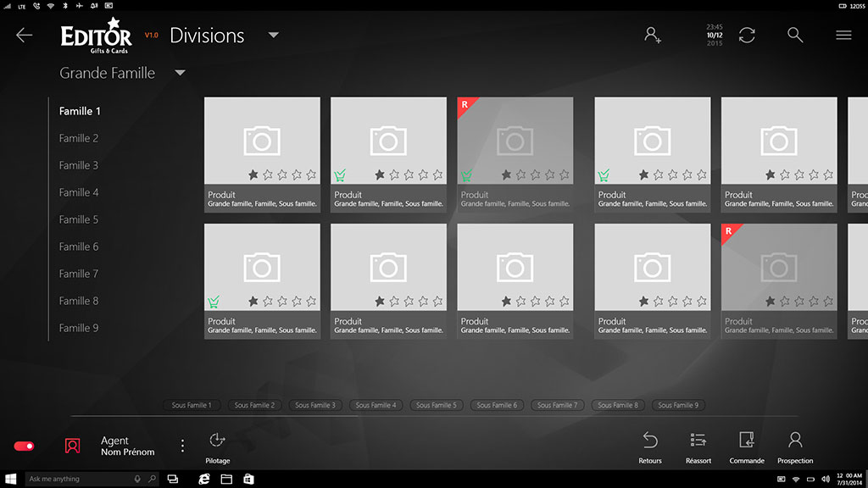The height and width of the screenshot is (488, 868).
Task: Open the agent three-dot options menu
Action: point(182,446)
